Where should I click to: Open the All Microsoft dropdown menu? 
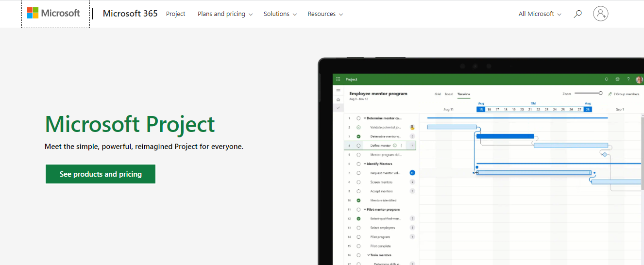point(540,14)
